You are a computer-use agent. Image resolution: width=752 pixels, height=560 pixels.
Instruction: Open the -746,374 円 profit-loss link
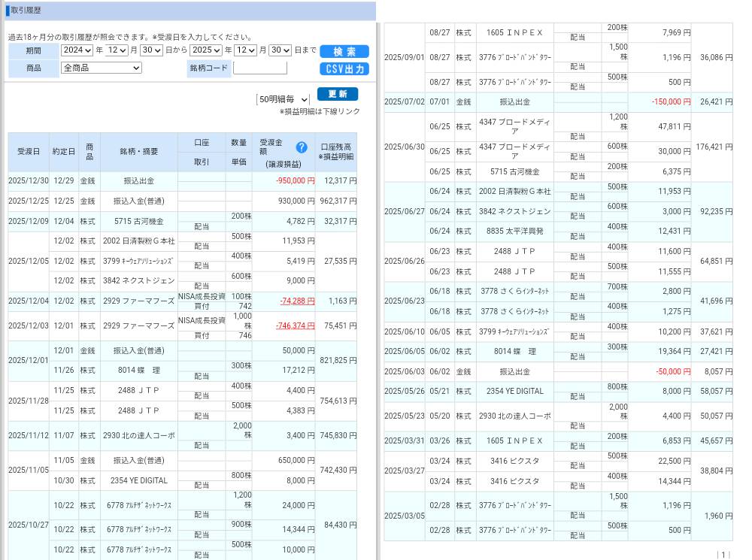click(x=295, y=325)
